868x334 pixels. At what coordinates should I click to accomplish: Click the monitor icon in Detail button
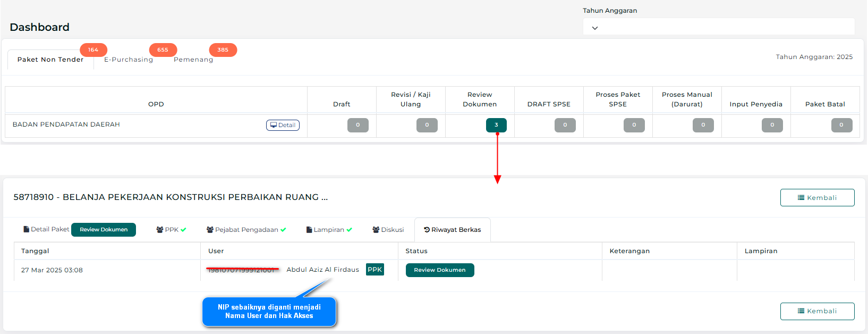(x=274, y=125)
